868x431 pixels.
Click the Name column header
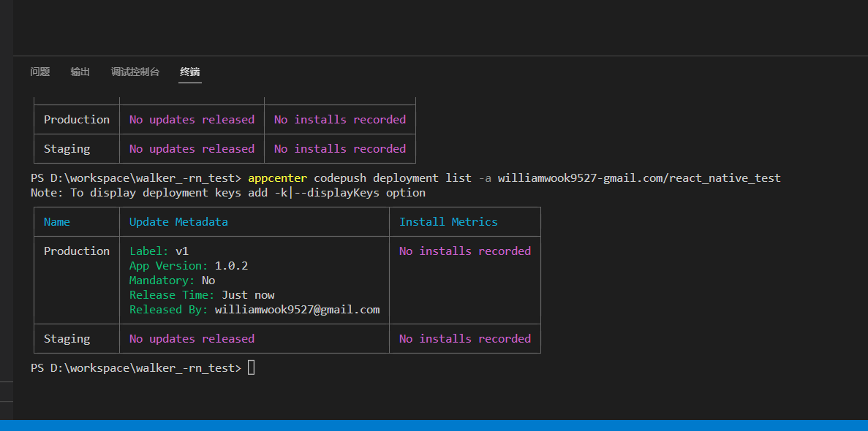click(57, 221)
